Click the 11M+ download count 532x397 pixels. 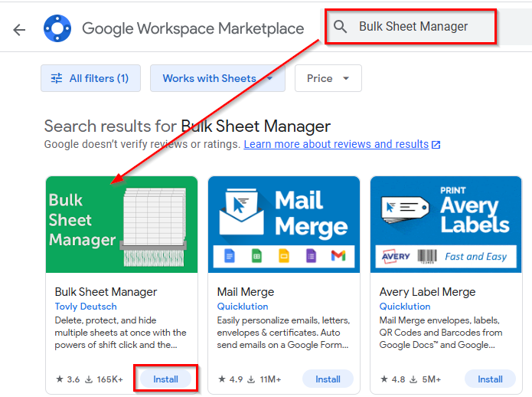[270, 379]
